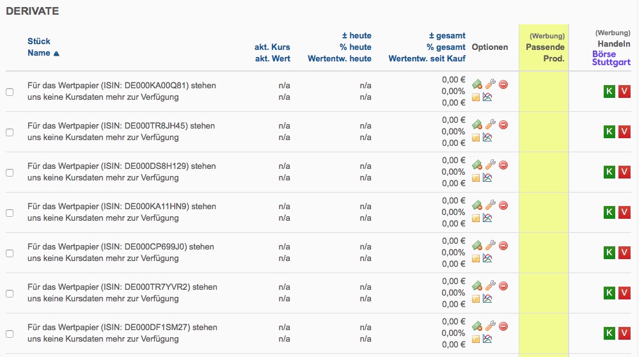This screenshot has width=644, height=357.
Task: Delete position DE000KA00Q81 with the red minus icon
Action: tap(503, 84)
